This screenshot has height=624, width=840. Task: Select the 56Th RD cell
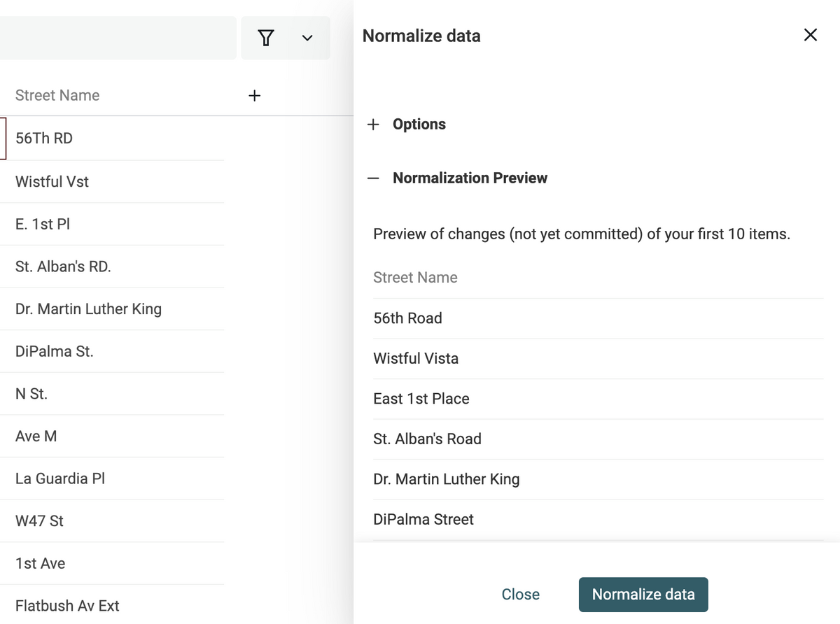click(x=44, y=139)
